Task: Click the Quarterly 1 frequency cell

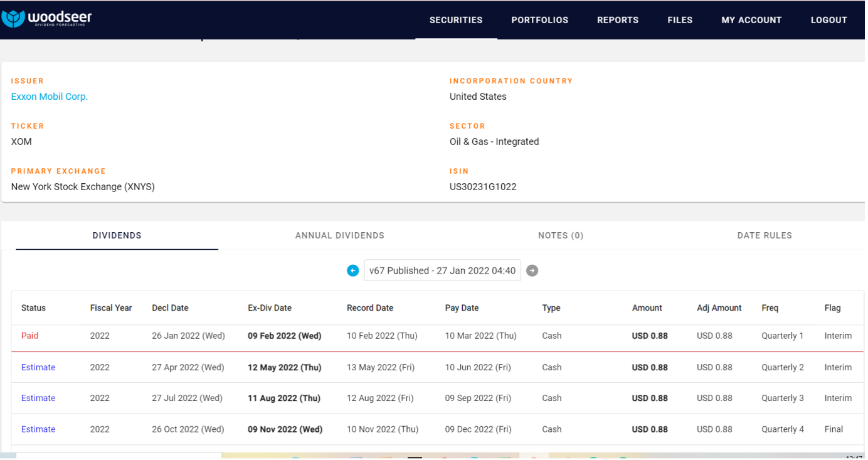Action: (783, 336)
